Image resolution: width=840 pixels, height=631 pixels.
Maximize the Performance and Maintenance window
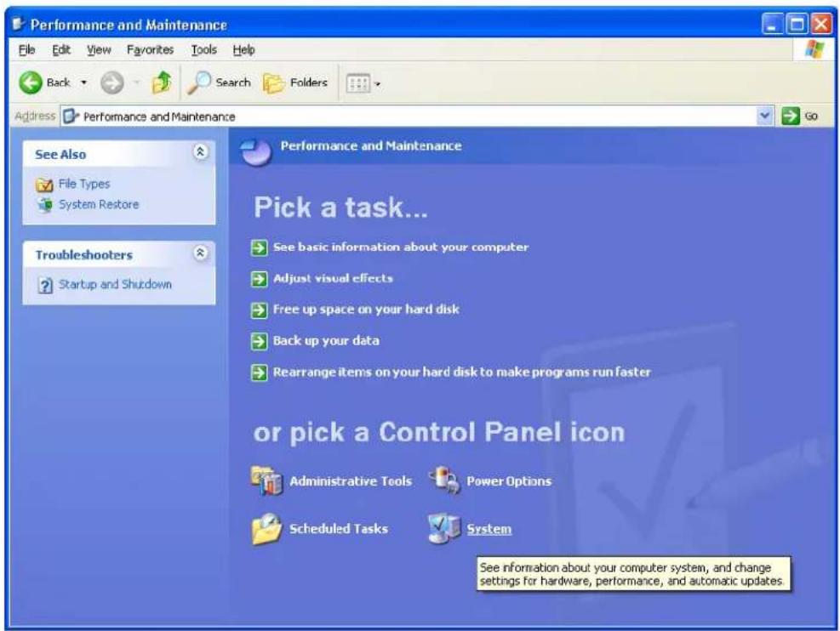tap(797, 24)
